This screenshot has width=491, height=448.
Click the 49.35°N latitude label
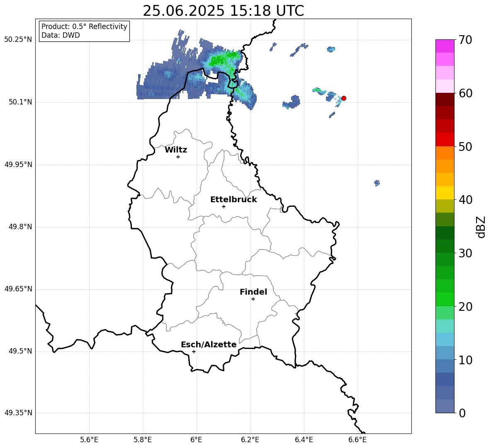click(x=18, y=413)
